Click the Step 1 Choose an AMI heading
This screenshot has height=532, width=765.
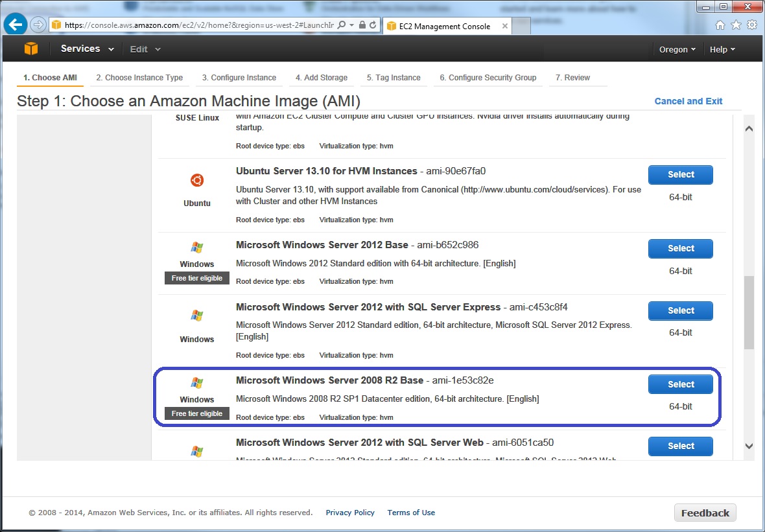(188, 102)
